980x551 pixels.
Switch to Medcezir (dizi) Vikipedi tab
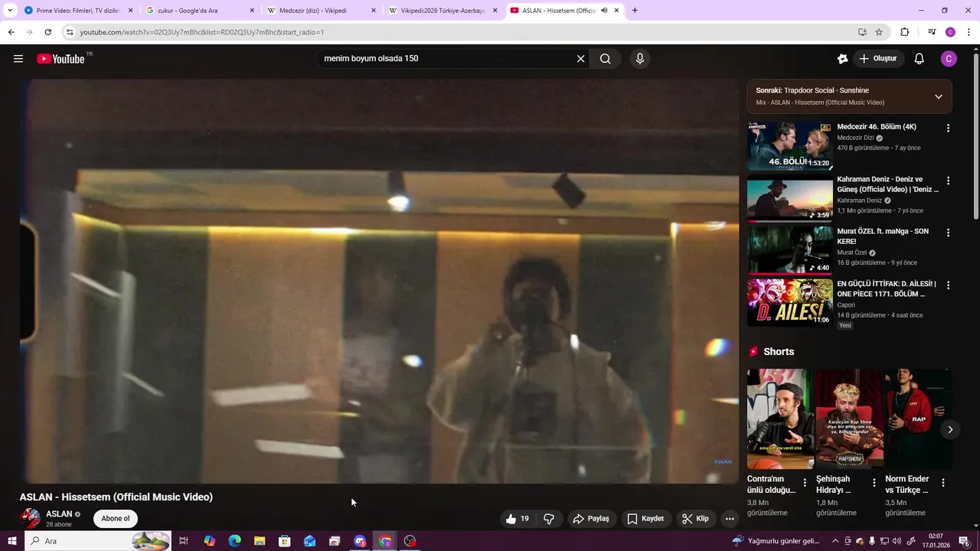click(322, 11)
